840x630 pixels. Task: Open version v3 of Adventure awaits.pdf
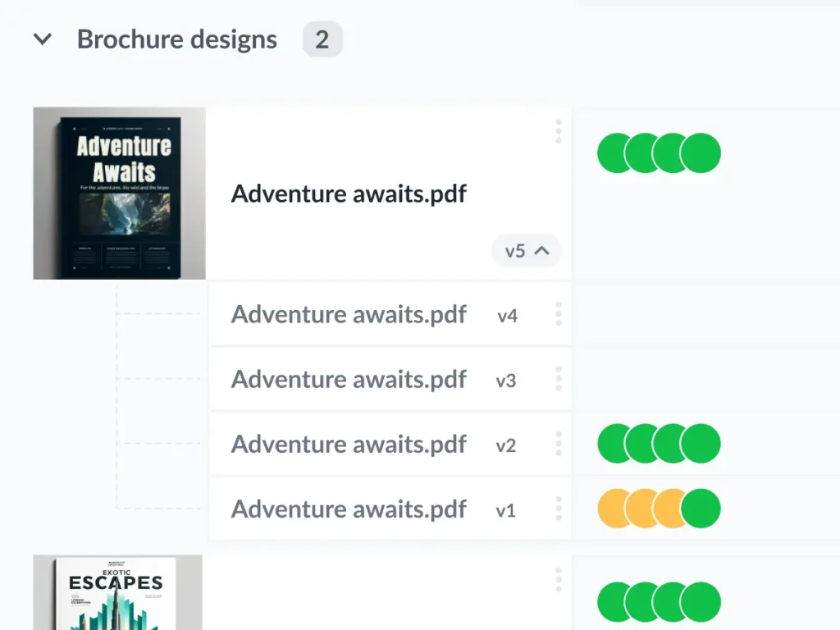click(349, 379)
